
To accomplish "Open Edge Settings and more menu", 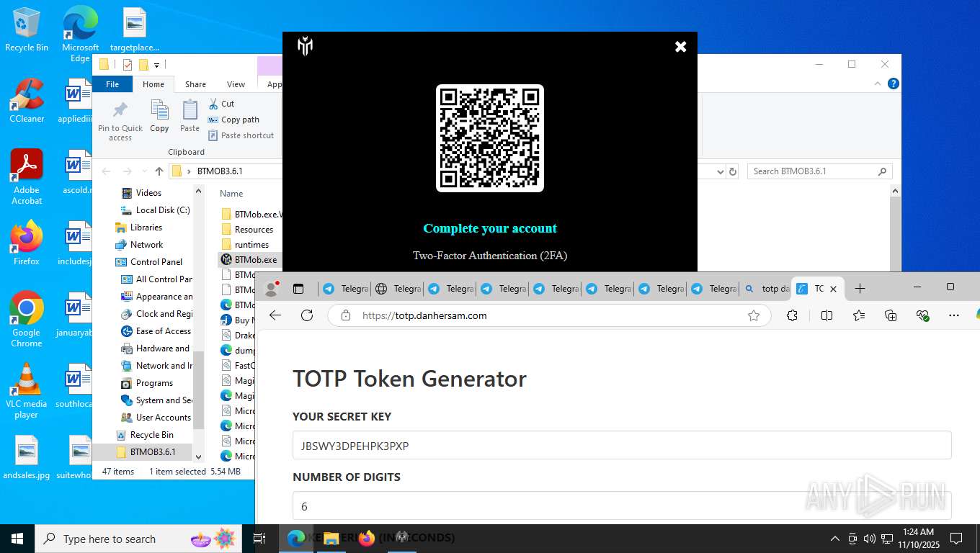I will point(954,315).
